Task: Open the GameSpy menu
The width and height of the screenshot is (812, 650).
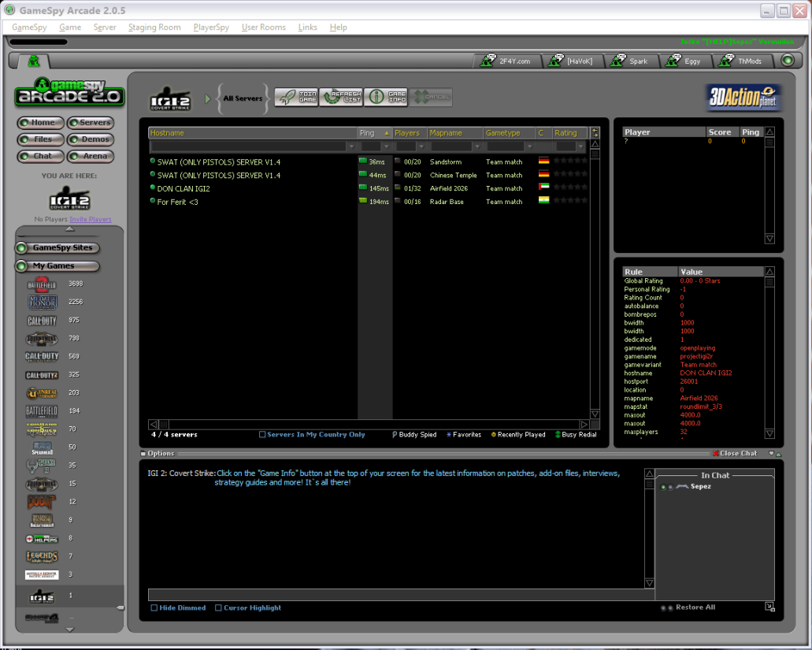Action: tap(29, 28)
